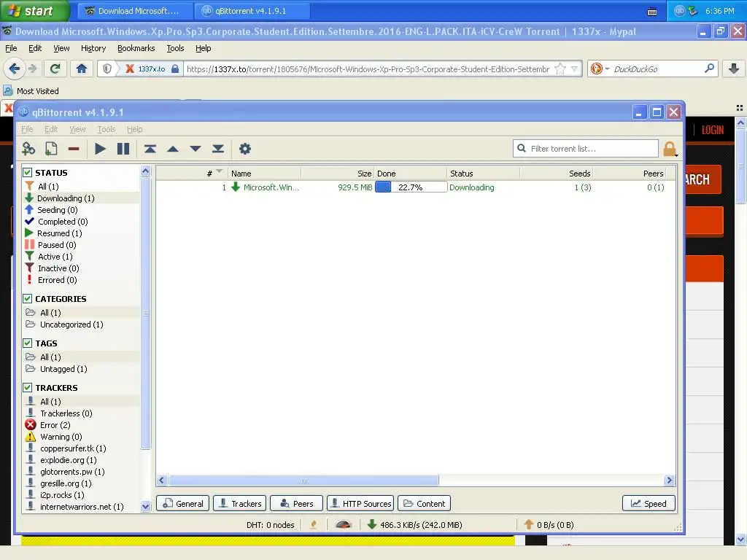Move torrent down in queue

(196, 149)
